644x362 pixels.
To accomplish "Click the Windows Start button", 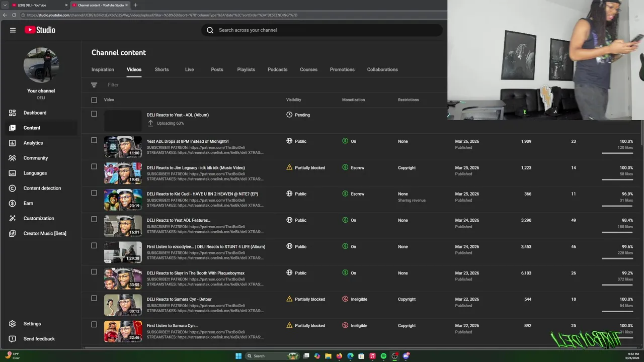I will [238, 356].
